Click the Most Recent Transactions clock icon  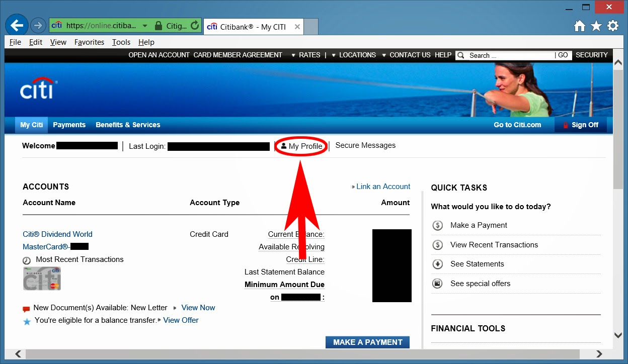coord(27,260)
